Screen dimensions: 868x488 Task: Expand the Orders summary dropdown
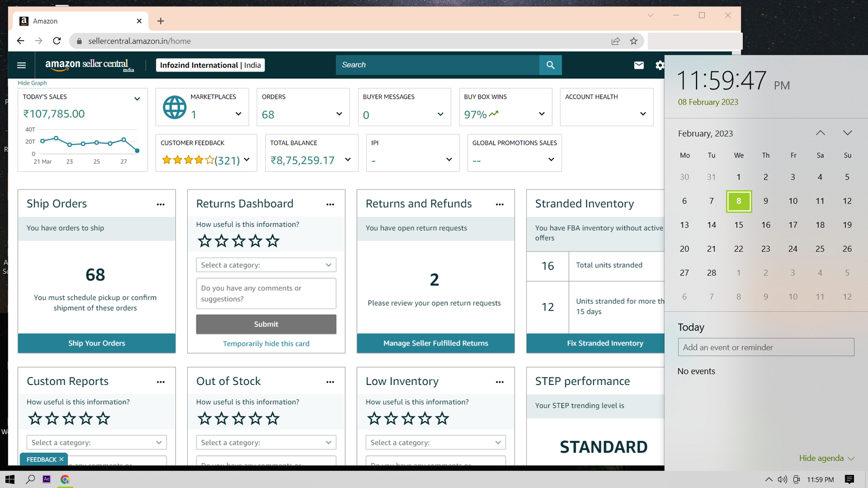coord(339,114)
